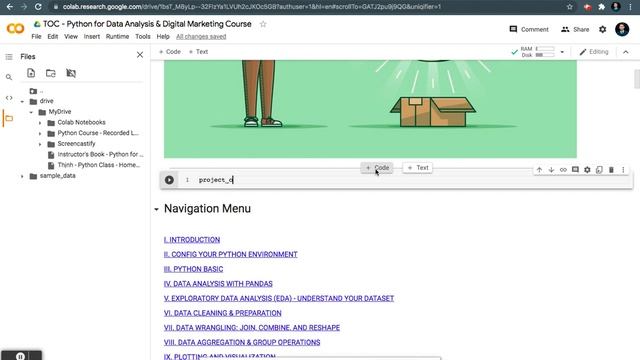Insert text cell with hovering + Text button
This screenshot has height=360, width=640.
coord(418,168)
